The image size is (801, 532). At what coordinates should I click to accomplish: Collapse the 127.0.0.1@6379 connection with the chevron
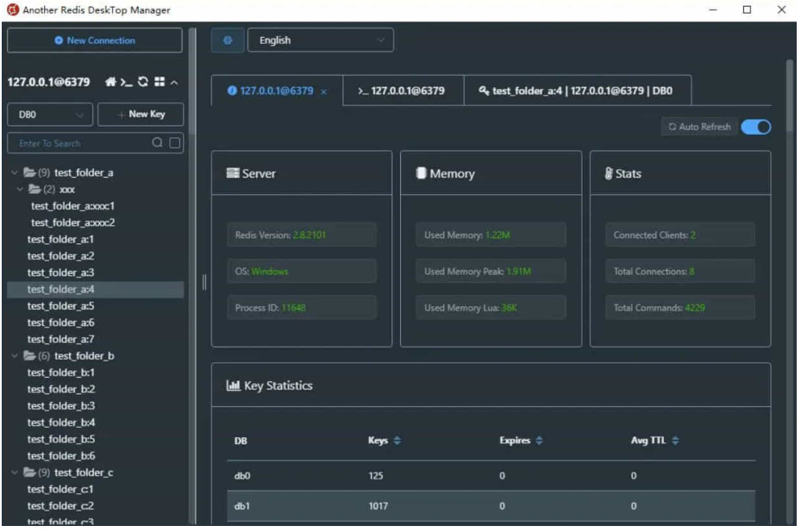pyautogui.click(x=174, y=82)
